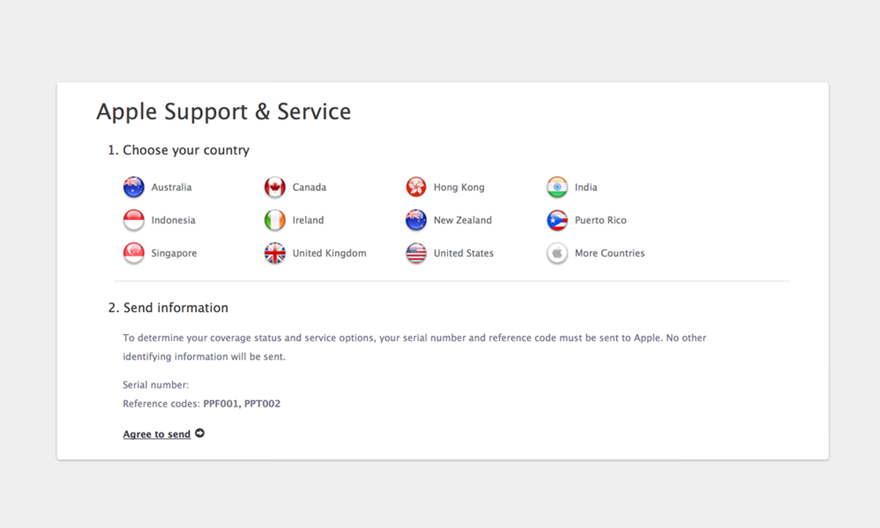Click the reference codes PPF001, PPT002 text
The height and width of the screenshot is (528, 880).
click(241, 404)
